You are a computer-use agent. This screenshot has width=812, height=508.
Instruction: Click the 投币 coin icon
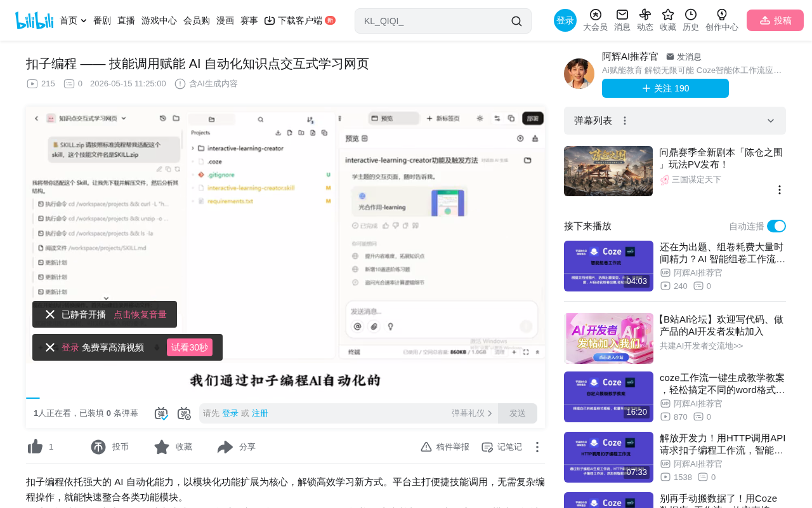click(x=98, y=447)
